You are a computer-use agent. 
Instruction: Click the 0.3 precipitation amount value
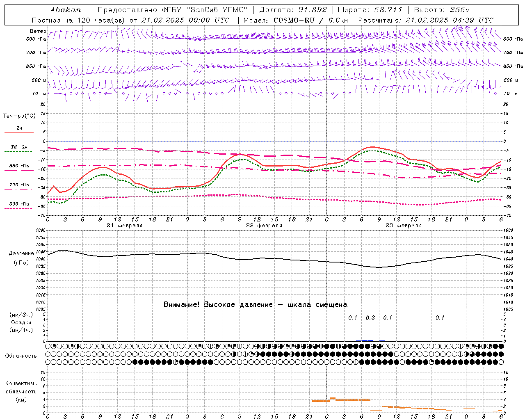point(370,317)
